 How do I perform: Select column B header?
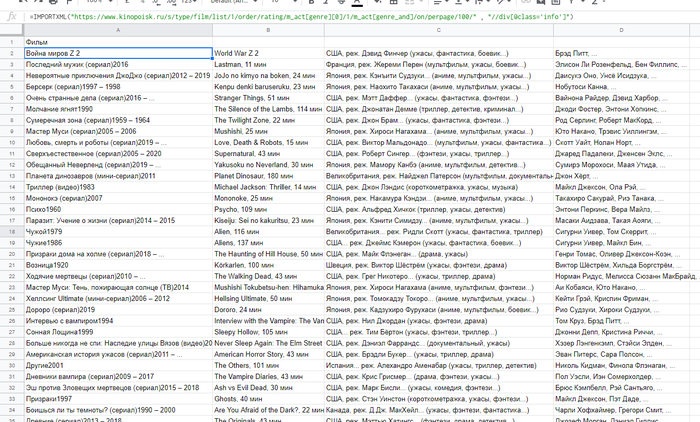point(267,31)
